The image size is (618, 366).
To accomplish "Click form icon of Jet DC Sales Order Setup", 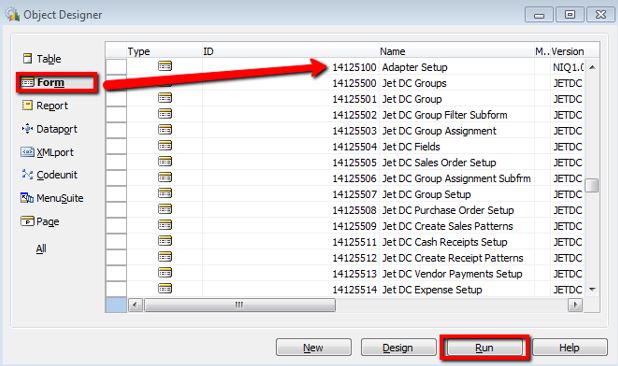I will (165, 161).
